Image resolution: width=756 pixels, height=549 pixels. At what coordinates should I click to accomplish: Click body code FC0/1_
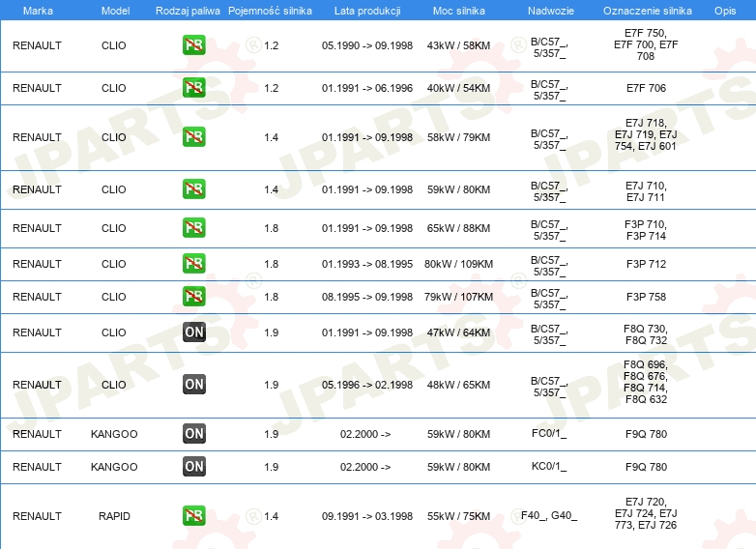coord(549,434)
